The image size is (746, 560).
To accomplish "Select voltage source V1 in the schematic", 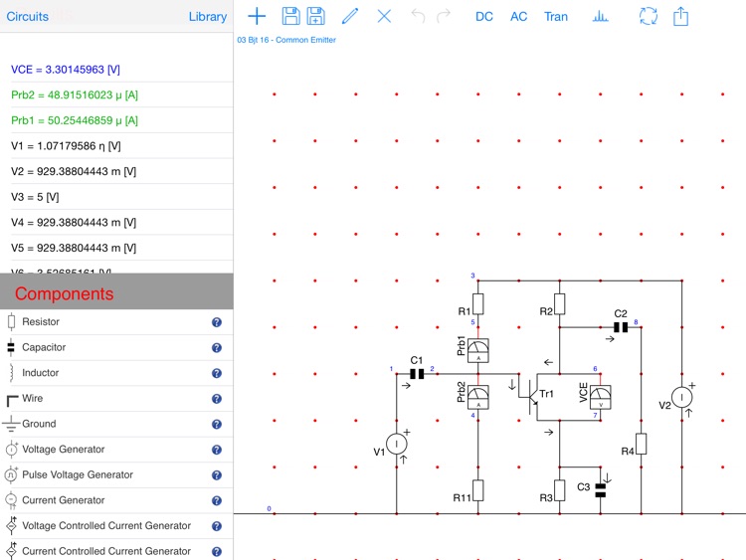I will [x=396, y=444].
